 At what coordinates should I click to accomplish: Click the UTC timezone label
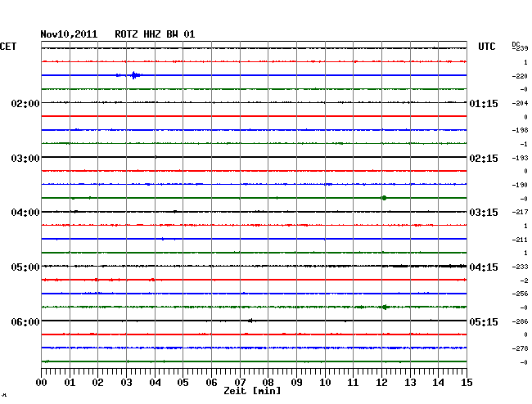tap(486, 47)
